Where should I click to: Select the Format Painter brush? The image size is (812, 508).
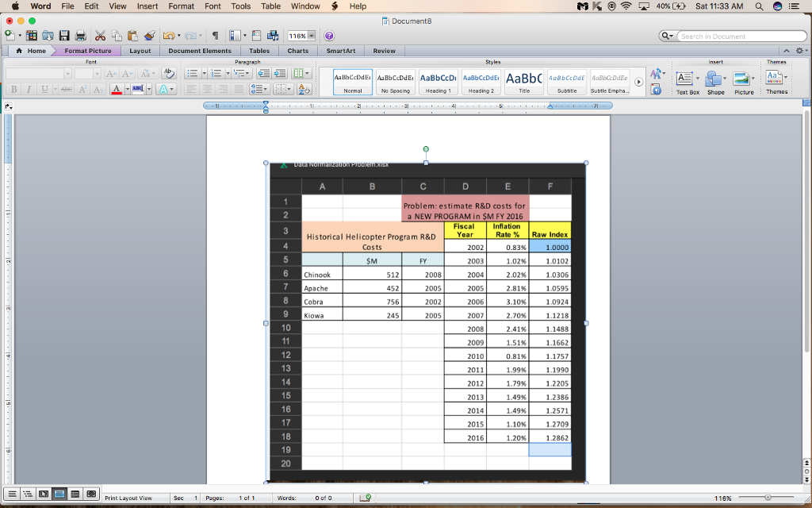click(150, 36)
